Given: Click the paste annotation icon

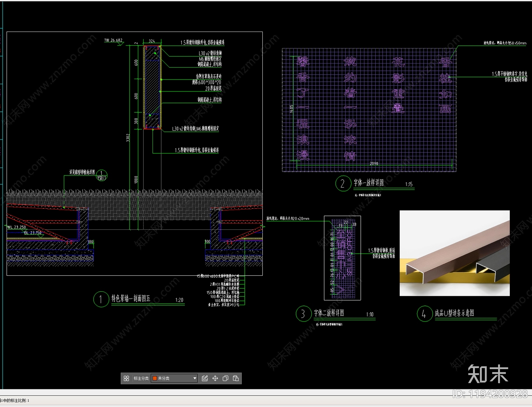Looking at the screenshot, I should pos(236,378).
